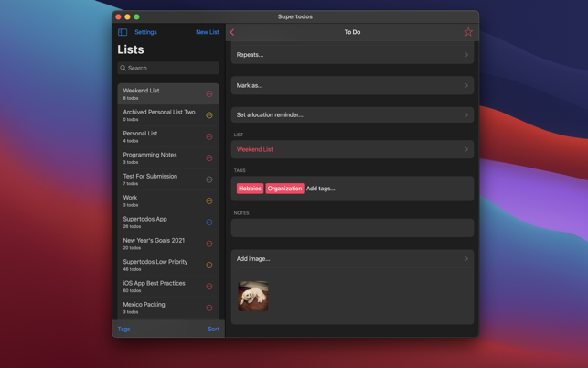Click the Weekend List red circle icon
The width and height of the screenshot is (588, 368).
(209, 94)
